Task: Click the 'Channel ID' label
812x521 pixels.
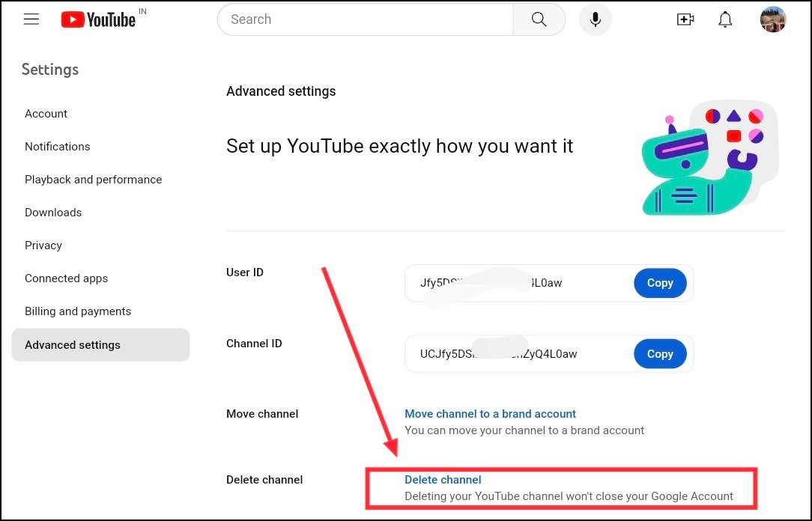Action: [254, 344]
